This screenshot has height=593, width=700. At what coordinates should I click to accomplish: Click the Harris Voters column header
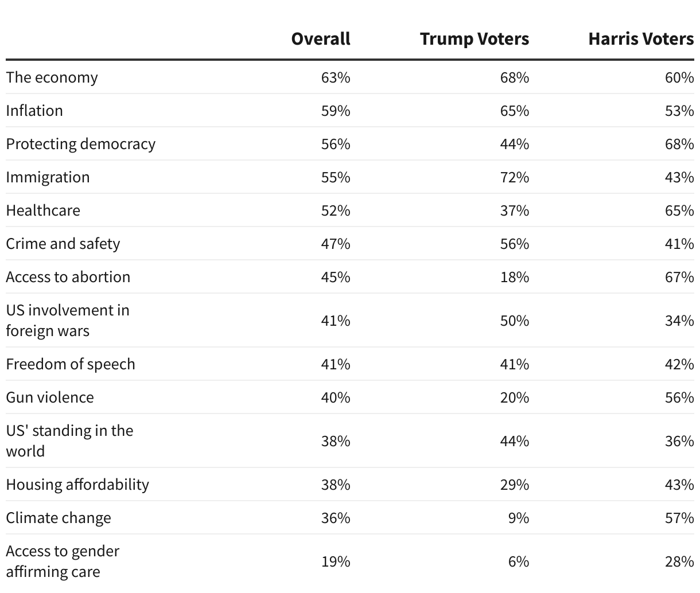(x=640, y=39)
